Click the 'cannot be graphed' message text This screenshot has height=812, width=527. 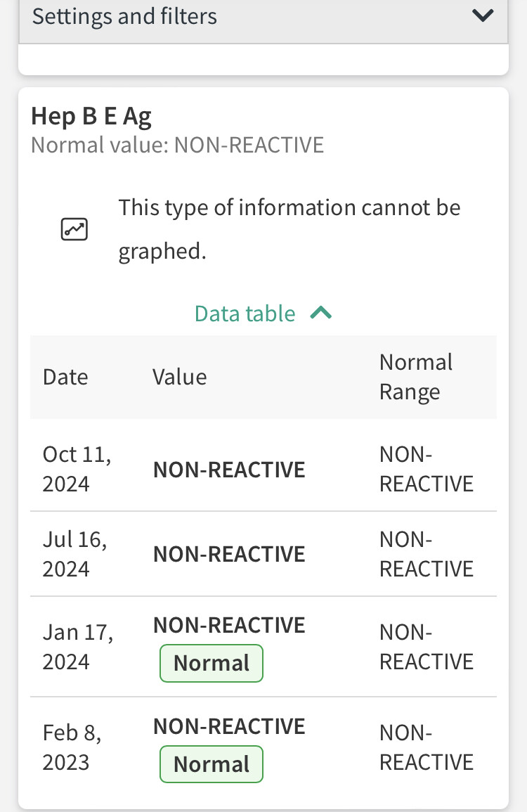(x=289, y=229)
